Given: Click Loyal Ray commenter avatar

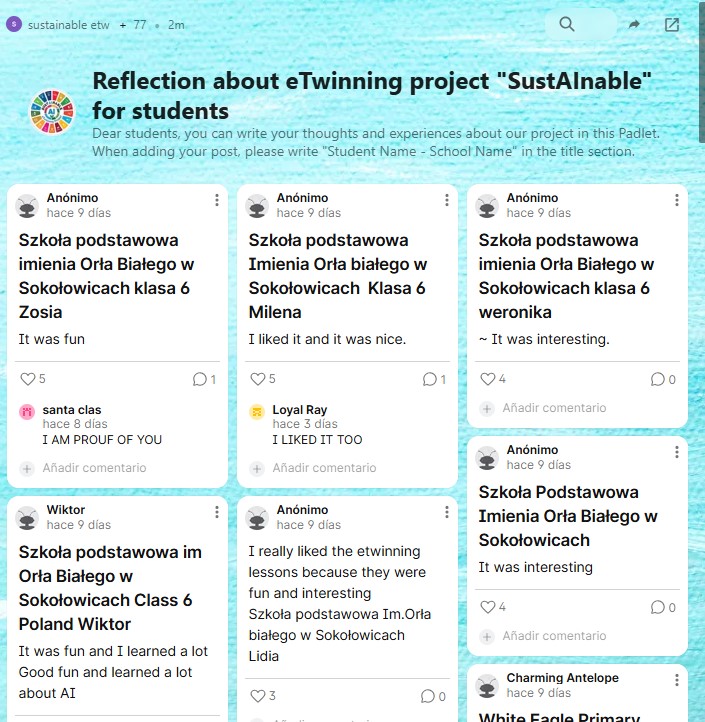Looking at the screenshot, I should (257, 412).
